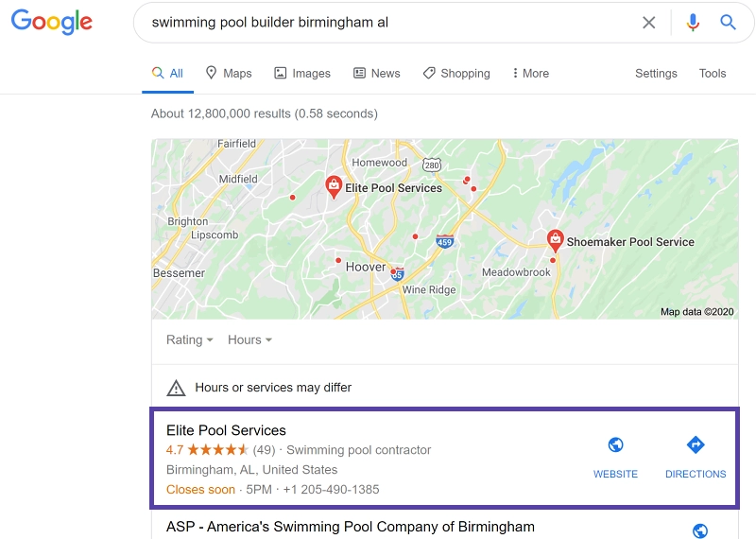This screenshot has width=756, height=539.
Task: Open the More search options menu
Action: pos(530,74)
